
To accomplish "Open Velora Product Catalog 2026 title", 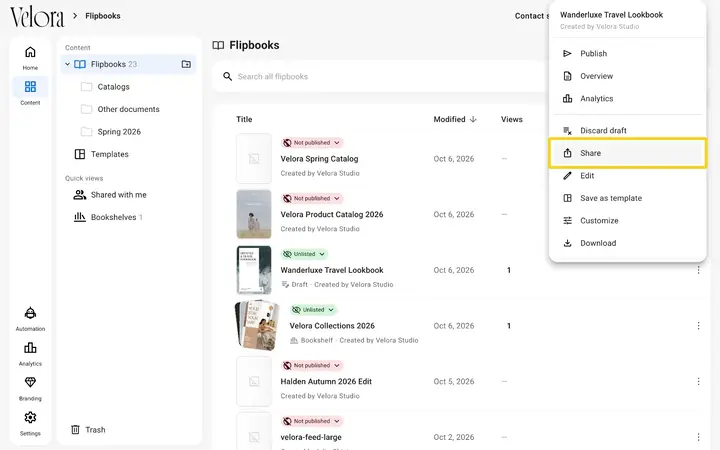I will coord(332,214).
